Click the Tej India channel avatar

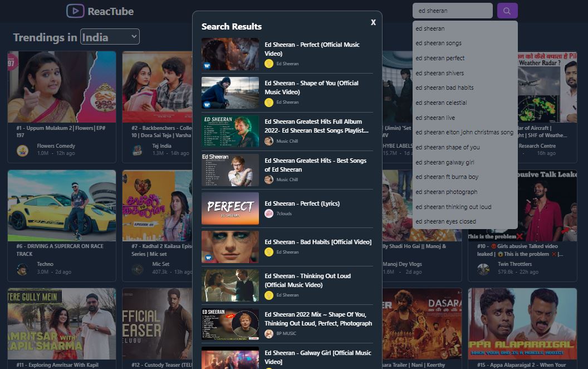click(138, 150)
